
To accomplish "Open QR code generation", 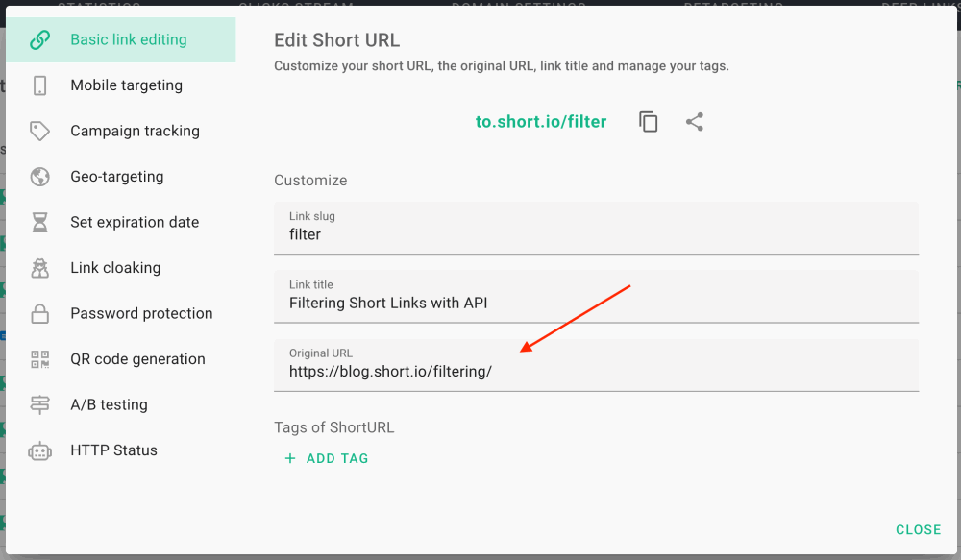I will pos(121,359).
